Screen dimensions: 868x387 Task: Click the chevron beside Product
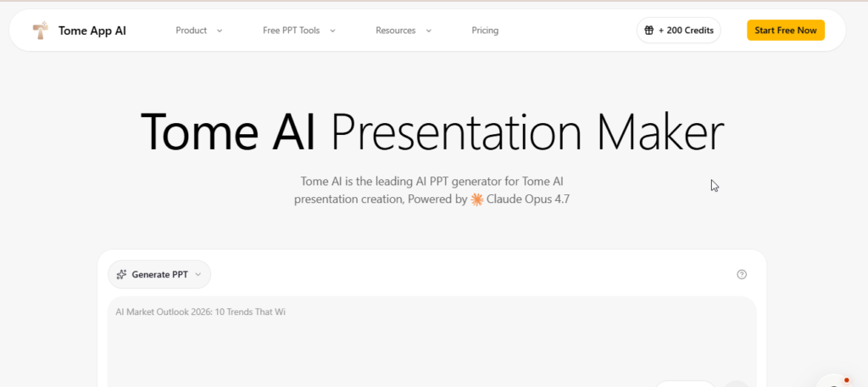point(220,31)
